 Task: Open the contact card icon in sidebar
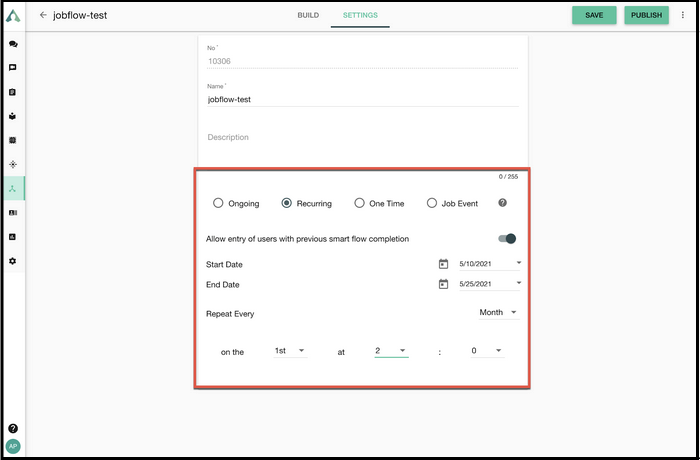point(13,213)
